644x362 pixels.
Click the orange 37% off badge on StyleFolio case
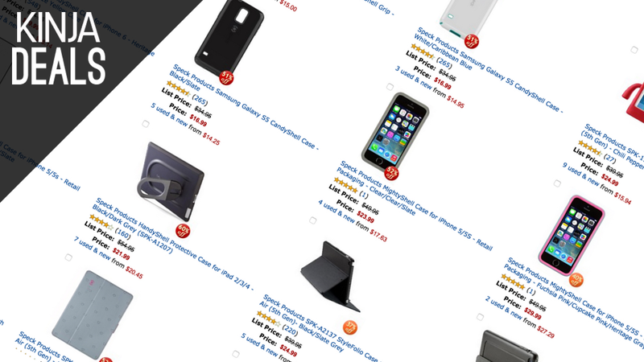click(350, 327)
